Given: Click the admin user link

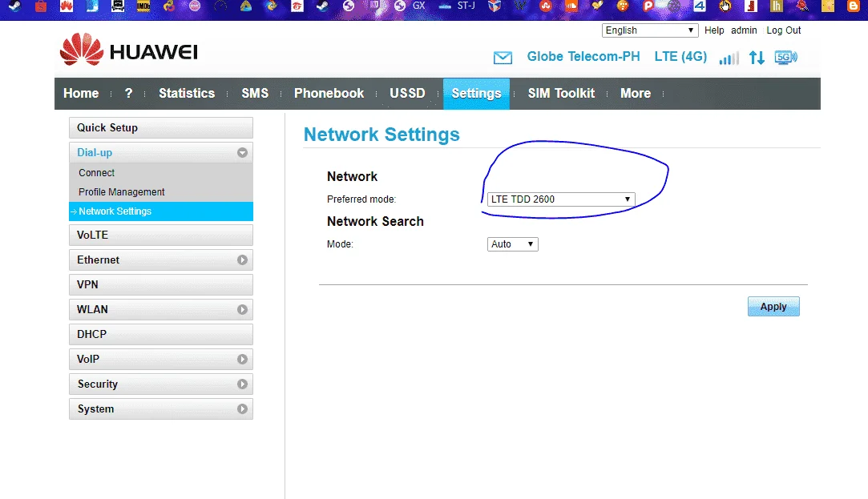Looking at the screenshot, I should (744, 30).
